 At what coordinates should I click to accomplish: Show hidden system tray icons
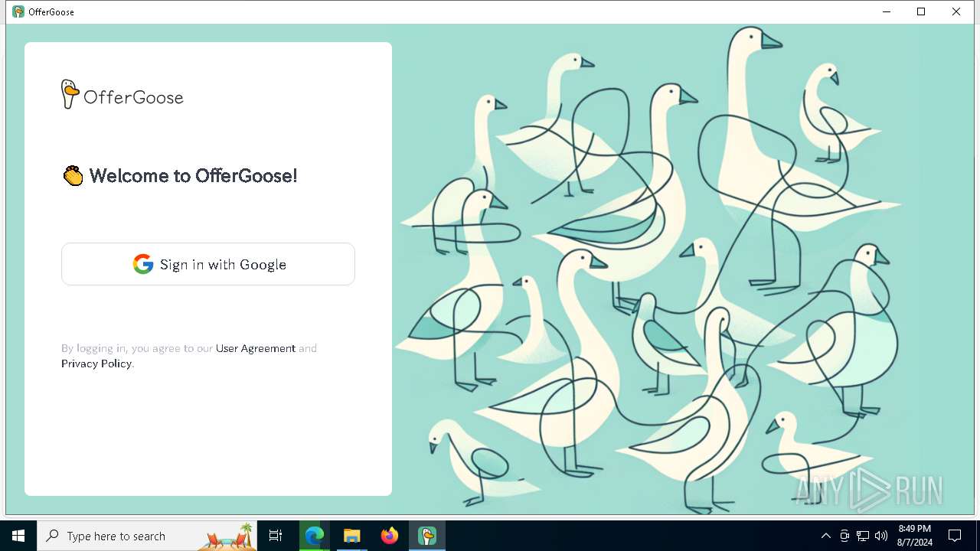(825, 536)
